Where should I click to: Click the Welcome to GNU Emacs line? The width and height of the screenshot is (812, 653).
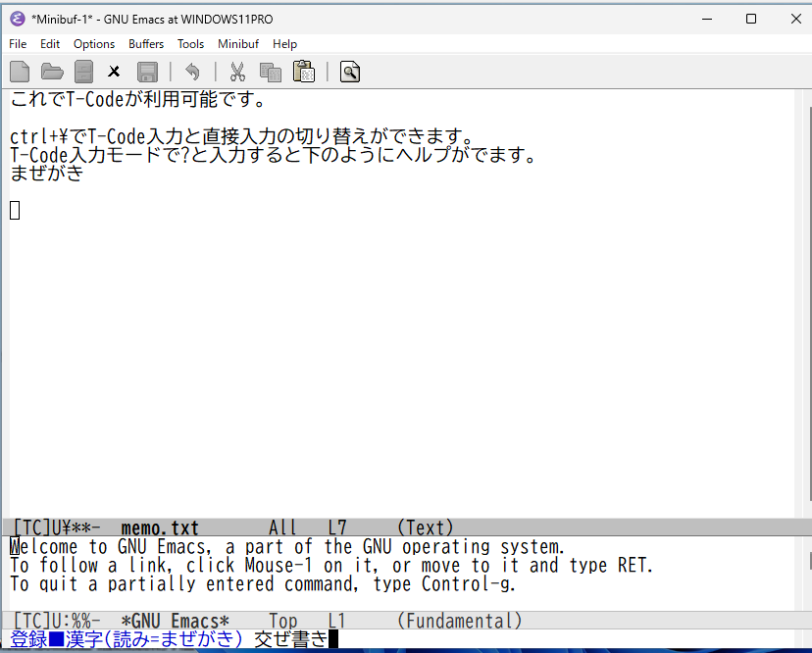click(287, 546)
